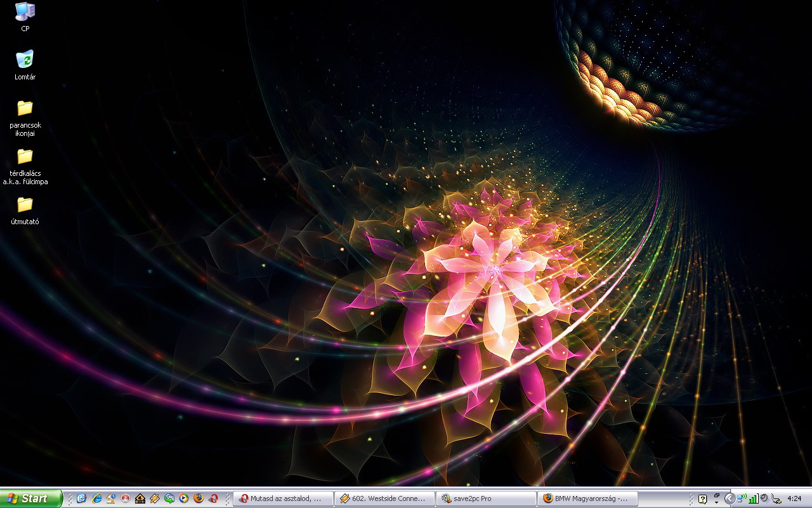Click the network connection tray icon
Viewport: 812px width, 508px height.
click(x=742, y=498)
